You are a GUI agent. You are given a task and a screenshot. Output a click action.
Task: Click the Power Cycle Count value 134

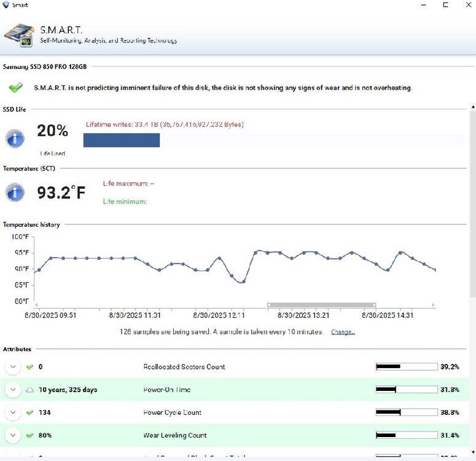[44, 412]
